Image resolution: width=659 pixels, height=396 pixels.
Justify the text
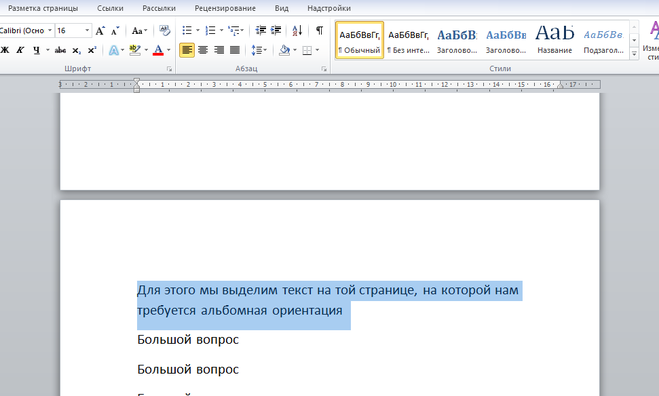click(235, 50)
